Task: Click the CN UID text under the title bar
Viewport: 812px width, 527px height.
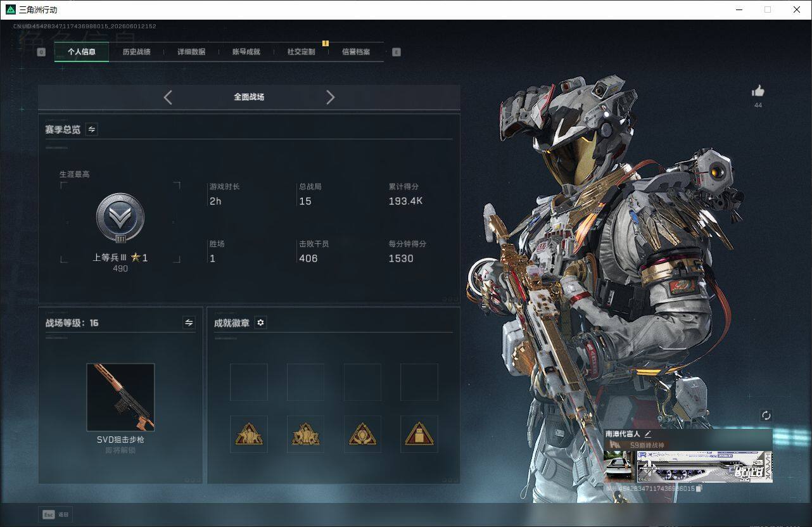Action: (x=85, y=27)
